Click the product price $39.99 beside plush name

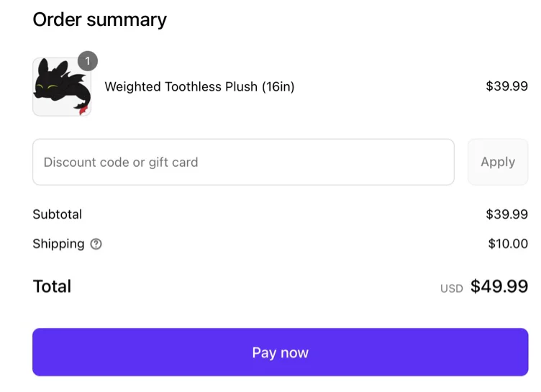point(506,86)
